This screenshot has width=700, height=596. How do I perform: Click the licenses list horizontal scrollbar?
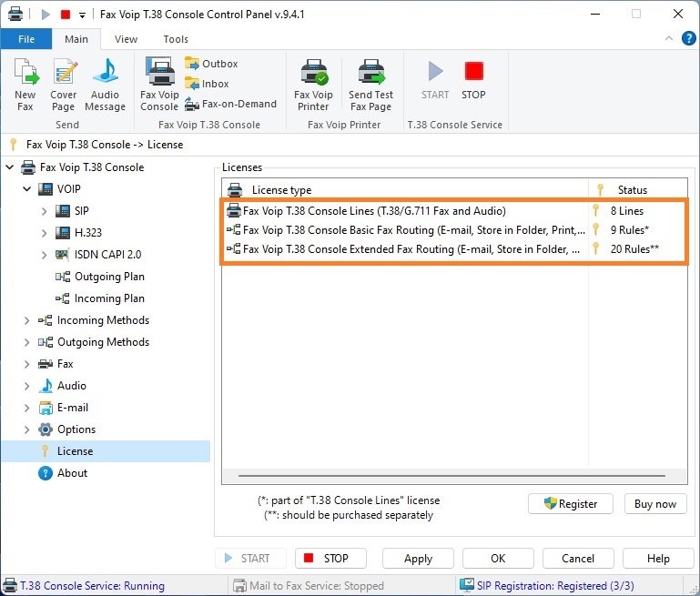[x=451, y=476]
